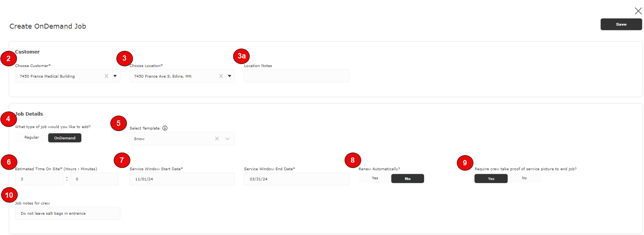Click the Location Notes input field

pos(296,76)
